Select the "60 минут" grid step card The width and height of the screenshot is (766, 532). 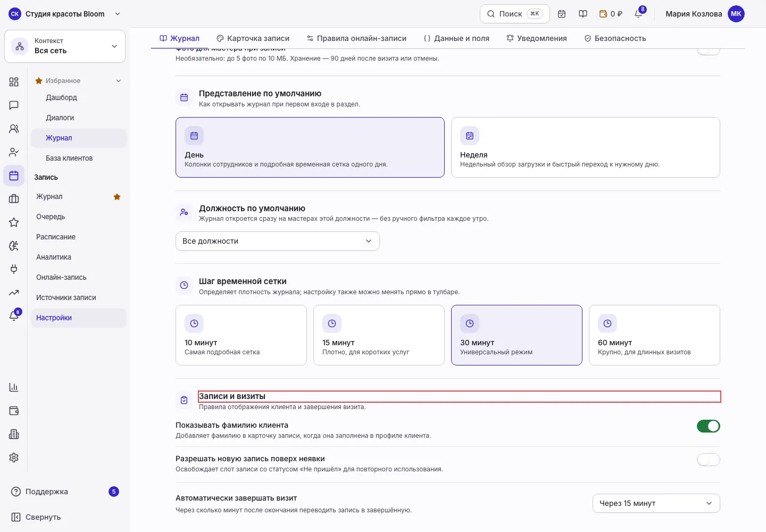tap(654, 335)
